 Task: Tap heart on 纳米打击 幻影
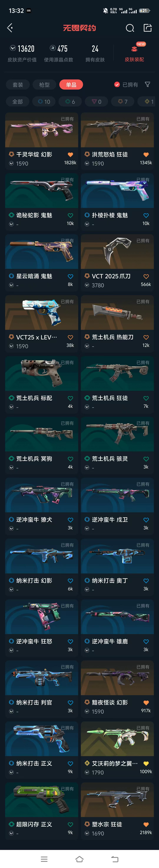pos(70,581)
